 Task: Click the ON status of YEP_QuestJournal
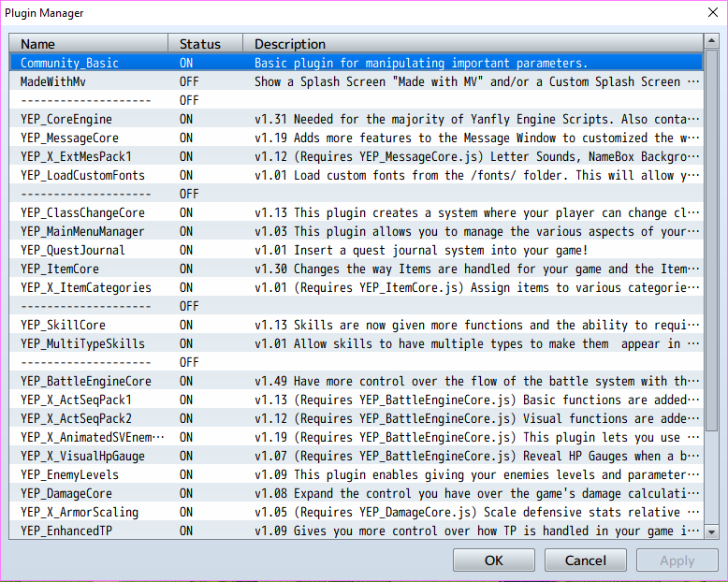(x=186, y=250)
